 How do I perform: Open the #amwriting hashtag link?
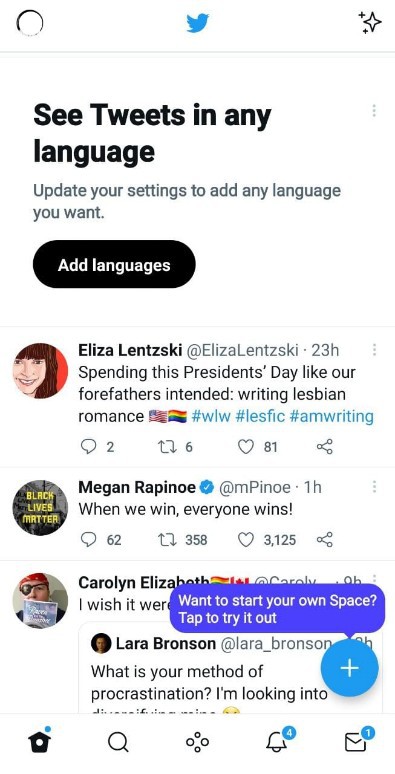coord(331,416)
